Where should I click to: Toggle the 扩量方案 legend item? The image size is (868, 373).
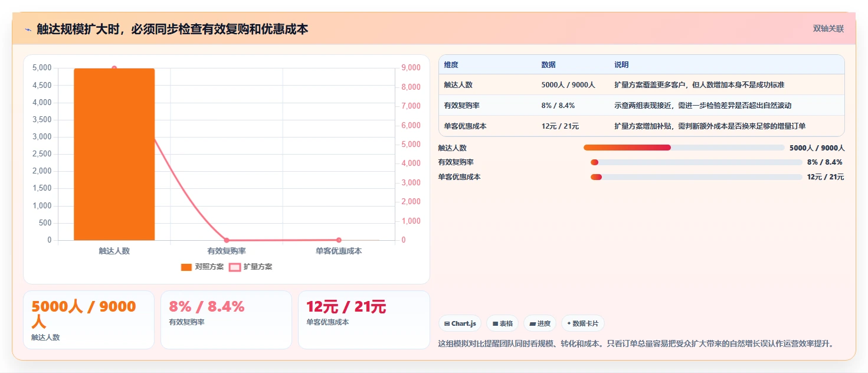click(251, 267)
